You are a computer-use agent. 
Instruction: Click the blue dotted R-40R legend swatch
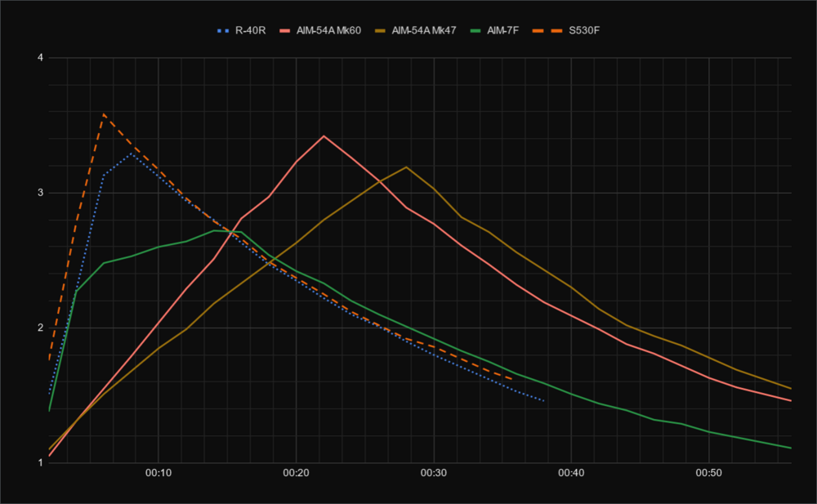(223, 31)
